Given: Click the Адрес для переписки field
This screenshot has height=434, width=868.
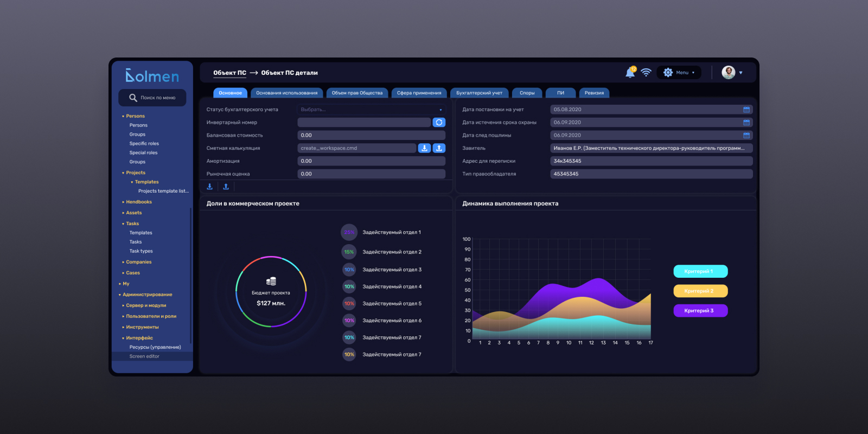Looking at the screenshot, I should coord(652,161).
